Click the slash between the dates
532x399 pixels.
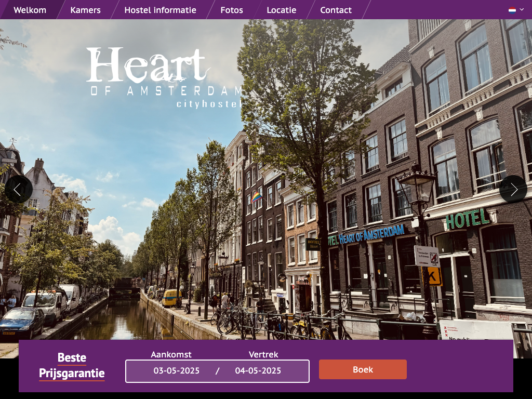click(217, 370)
